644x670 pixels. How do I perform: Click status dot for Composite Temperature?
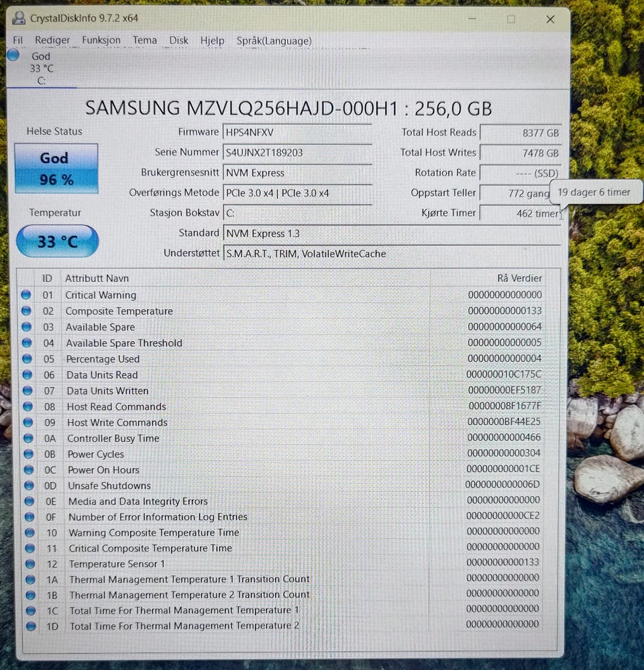(26, 311)
